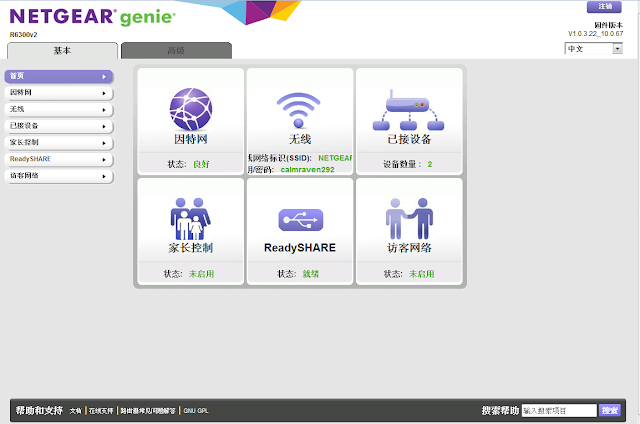This screenshot has height=424, width=640.
Task: Click the 访客网络 tile title text
Action: pos(409,248)
